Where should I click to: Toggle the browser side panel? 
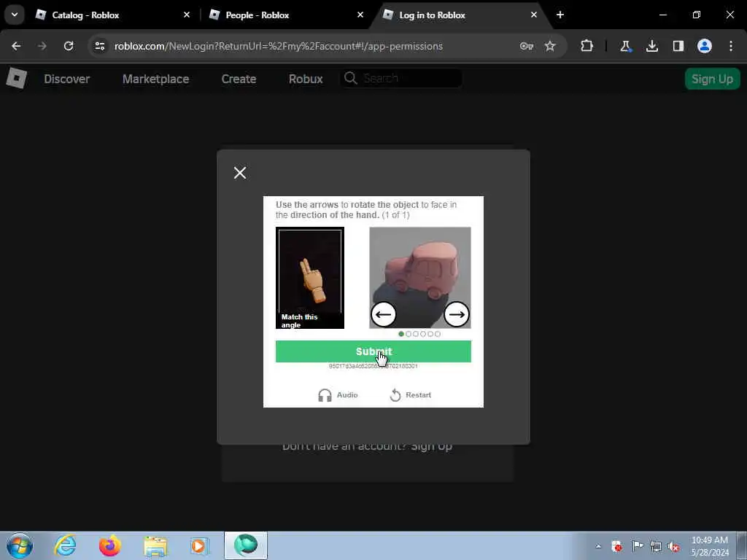click(x=678, y=46)
